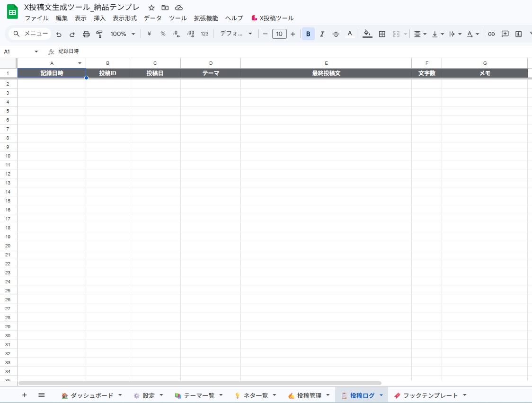The height and width of the screenshot is (403, 532).
Task: Toggle bold formatting
Action: [x=308, y=34]
